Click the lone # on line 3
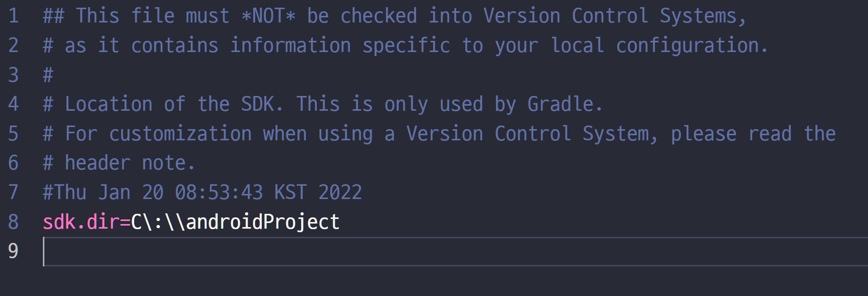 point(48,76)
